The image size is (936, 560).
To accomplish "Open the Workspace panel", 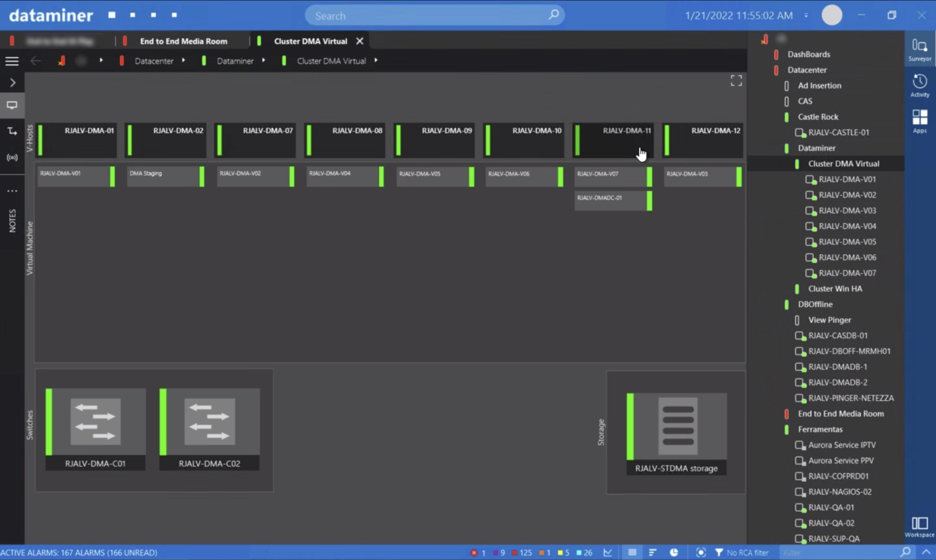I will [919, 527].
